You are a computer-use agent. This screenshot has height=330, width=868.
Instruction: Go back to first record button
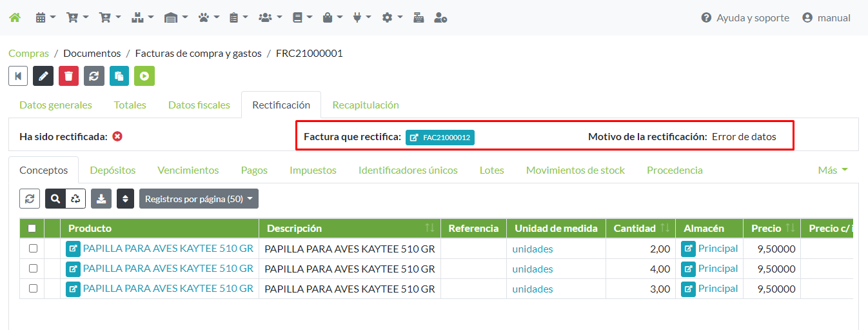click(18, 76)
